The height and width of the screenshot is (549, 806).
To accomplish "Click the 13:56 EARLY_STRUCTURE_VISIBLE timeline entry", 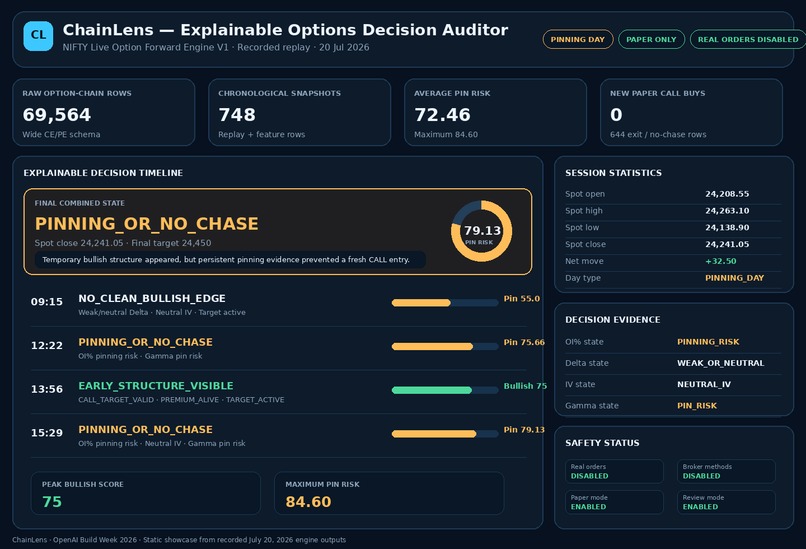I will [279, 392].
